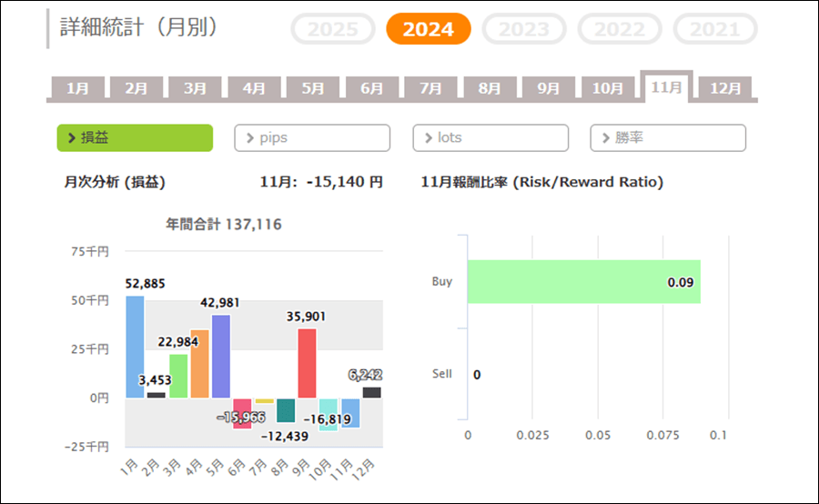Display the 勝率 win rate view
The width and height of the screenshot is (819, 504).
(668, 137)
